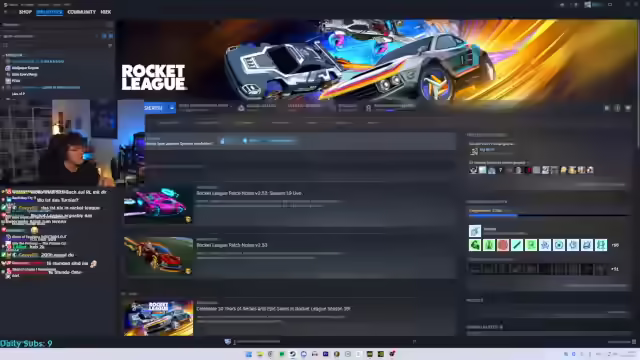This screenshot has width=640, height=360.
Task: Open the most recent achievement icon
Action: [x=475, y=231]
